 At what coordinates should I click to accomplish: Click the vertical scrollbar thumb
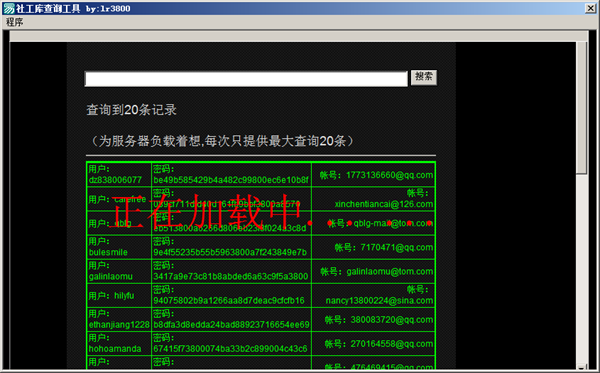[582, 108]
